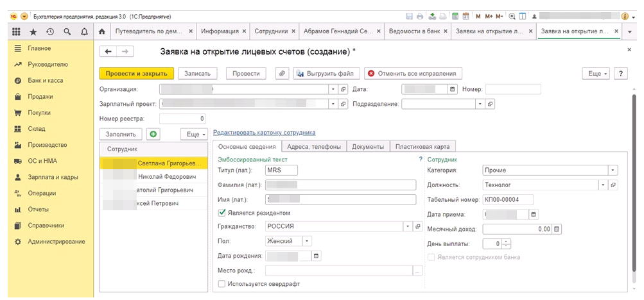This screenshot has width=644, height=300.
Task: Get link icon in title bar
Action: [433, 17]
